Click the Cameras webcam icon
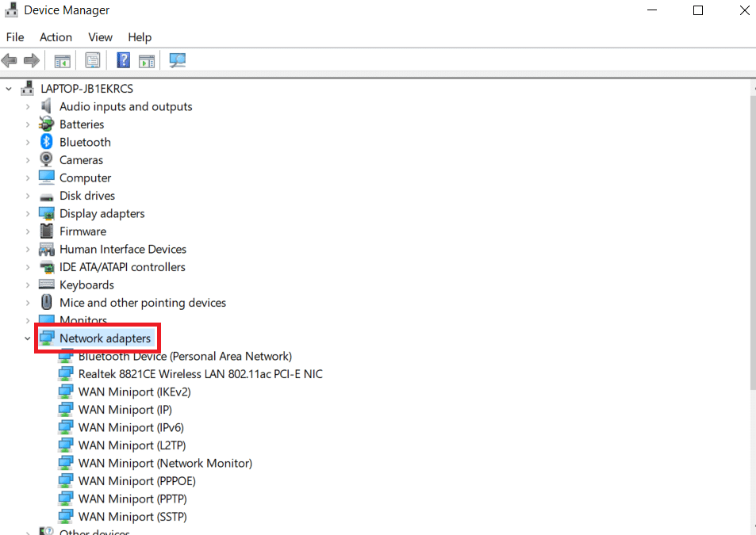This screenshot has width=756, height=535. pos(46,159)
